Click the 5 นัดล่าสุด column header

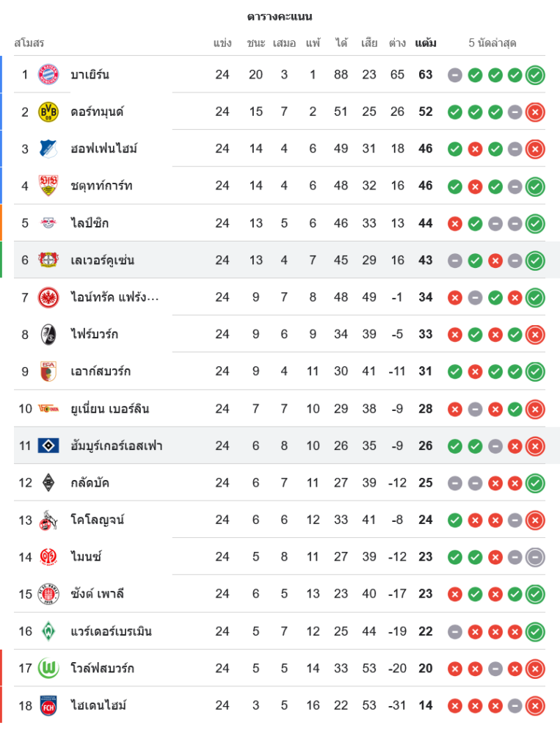pos(492,43)
